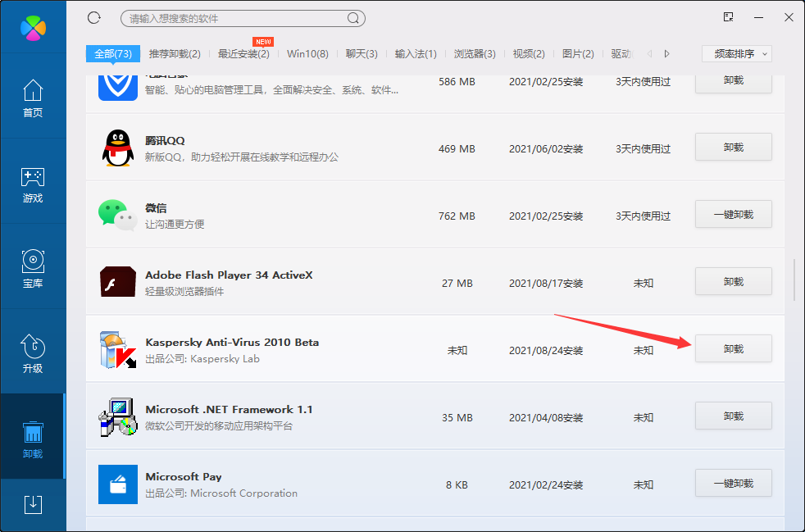Click 卸载 button for 586 MB app
This screenshot has width=805, height=532.
[x=734, y=84]
